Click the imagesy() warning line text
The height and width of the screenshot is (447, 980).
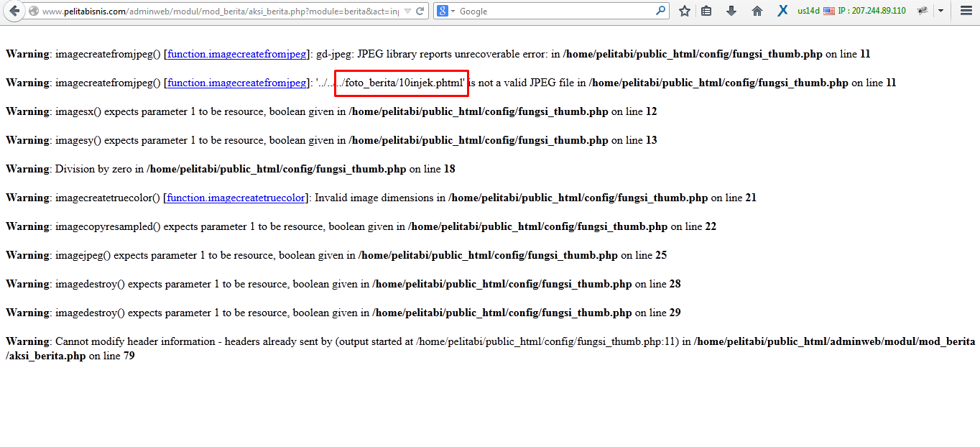point(331,140)
